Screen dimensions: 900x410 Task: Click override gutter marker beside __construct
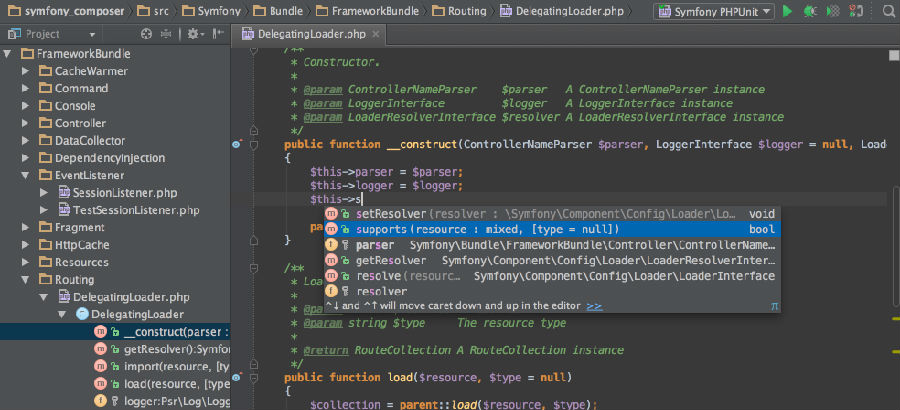[238, 145]
